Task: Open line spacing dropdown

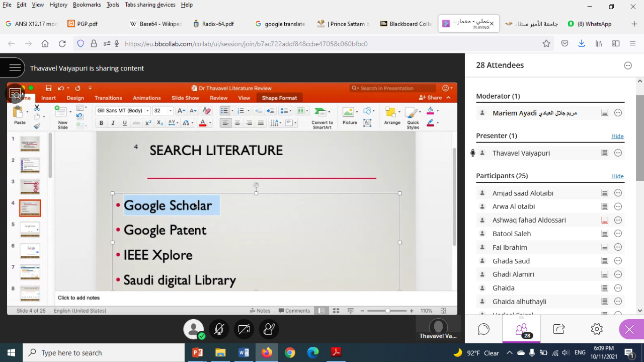Action: pyautogui.click(x=286, y=111)
